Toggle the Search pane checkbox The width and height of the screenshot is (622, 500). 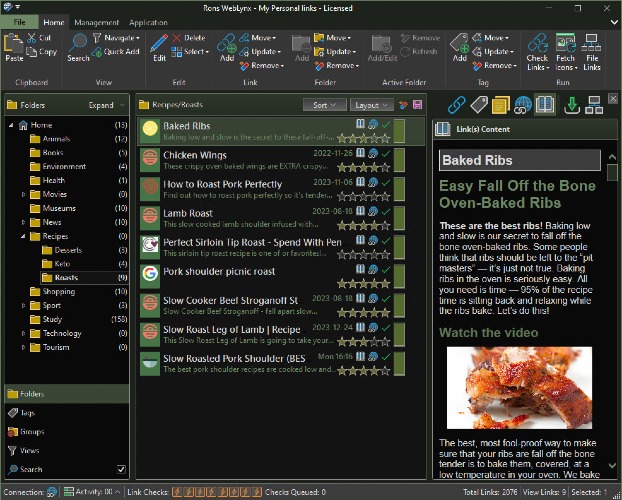121,469
